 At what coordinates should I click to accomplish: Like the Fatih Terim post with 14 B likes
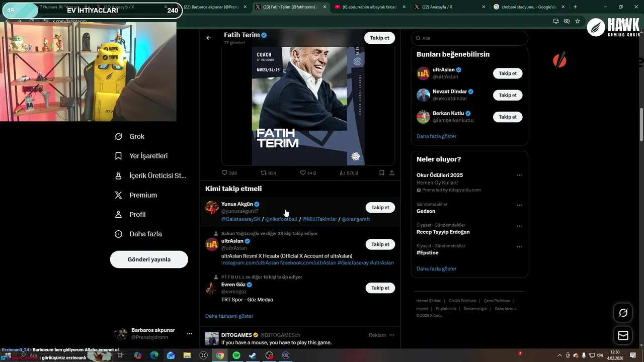(x=308, y=172)
